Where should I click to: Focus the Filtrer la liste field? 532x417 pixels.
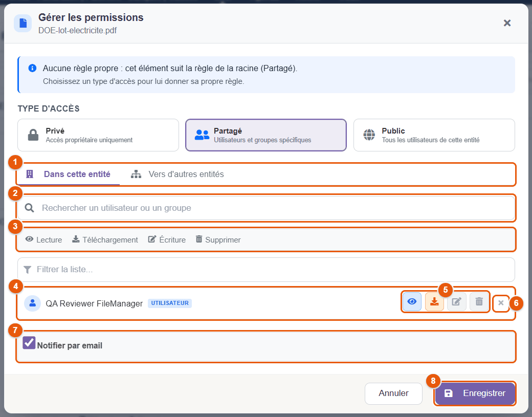pyautogui.click(x=267, y=270)
